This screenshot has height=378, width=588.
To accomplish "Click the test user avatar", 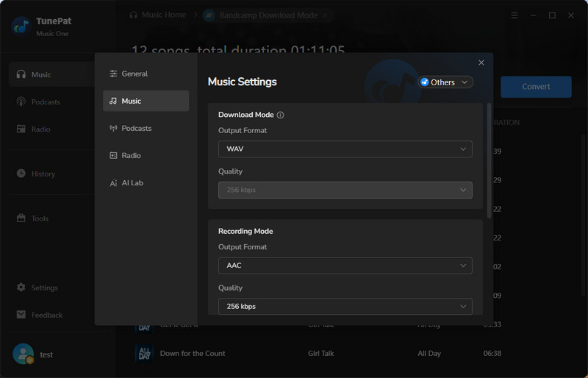I will (24, 354).
